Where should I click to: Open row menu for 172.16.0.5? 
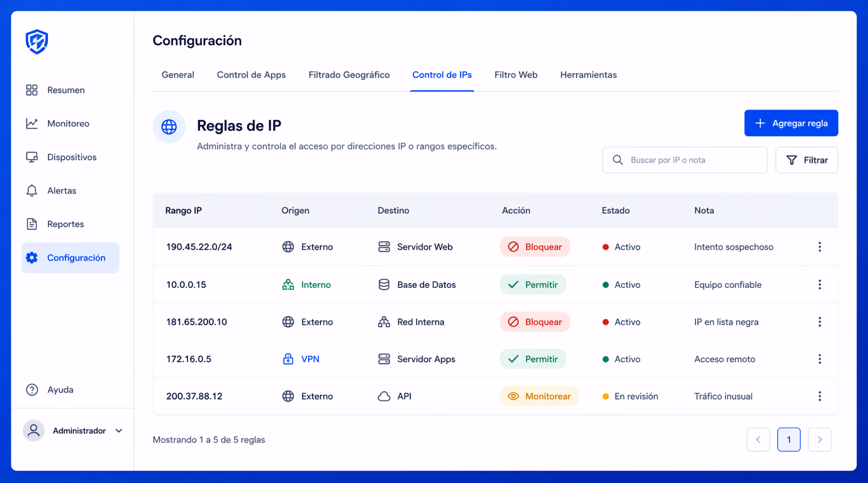coord(819,359)
